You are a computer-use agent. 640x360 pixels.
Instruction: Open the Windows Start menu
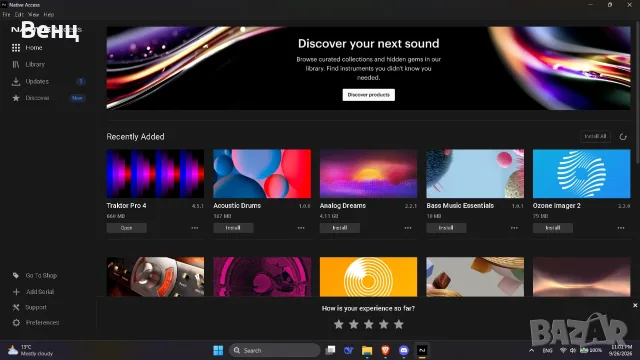click(218, 351)
